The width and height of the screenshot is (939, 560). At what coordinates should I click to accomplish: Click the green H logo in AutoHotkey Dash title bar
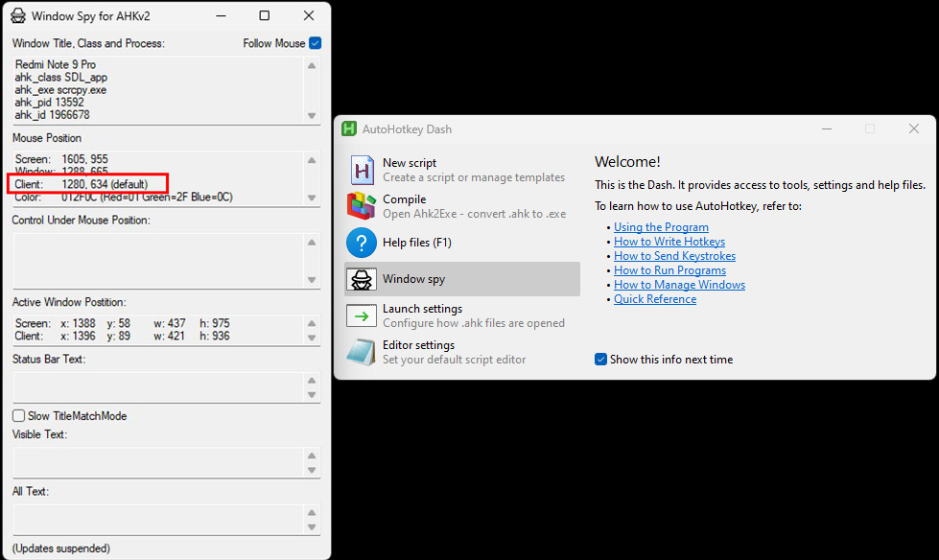(349, 128)
